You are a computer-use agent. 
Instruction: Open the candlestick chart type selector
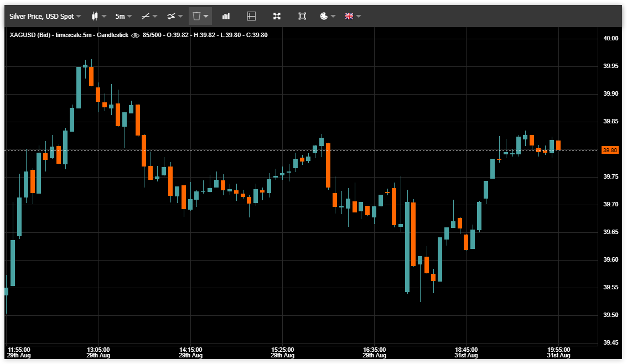click(95, 17)
